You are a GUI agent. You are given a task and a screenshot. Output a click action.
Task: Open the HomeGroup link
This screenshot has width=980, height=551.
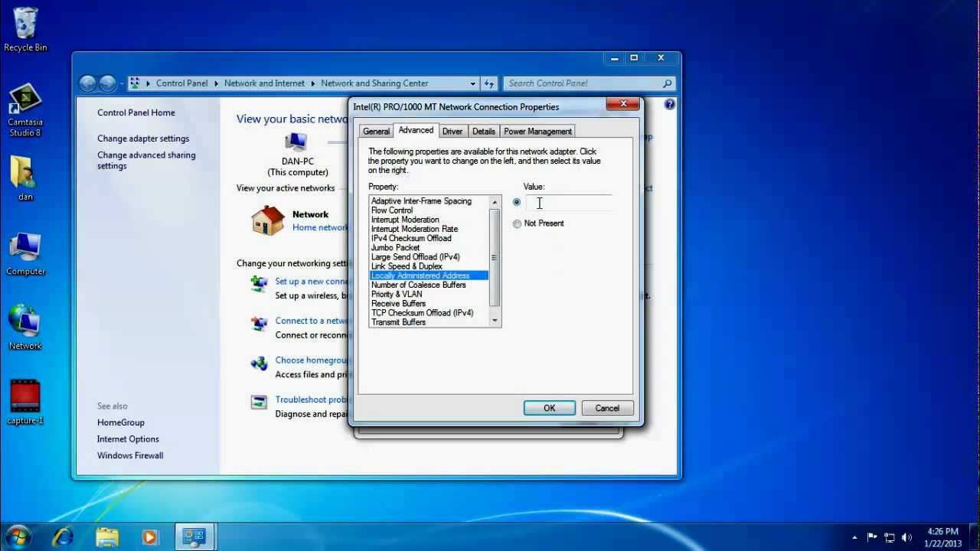tap(121, 422)
